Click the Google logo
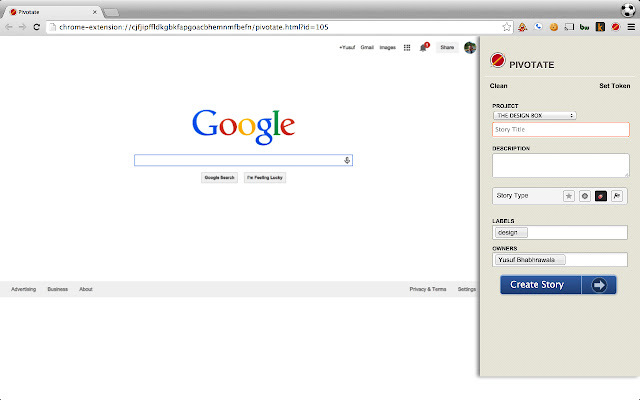This screenshot has height=400, width=640. click(243, 127)
